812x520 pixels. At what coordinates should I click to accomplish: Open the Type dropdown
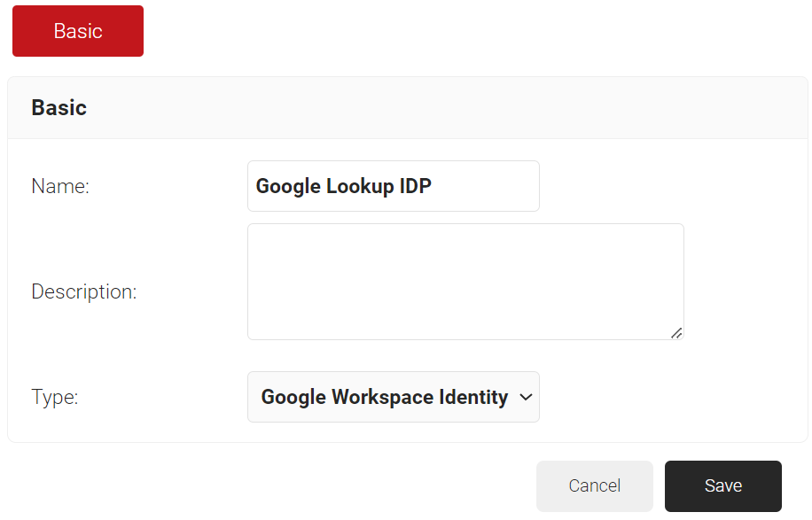pyautogui.click(x=393, y=397)
